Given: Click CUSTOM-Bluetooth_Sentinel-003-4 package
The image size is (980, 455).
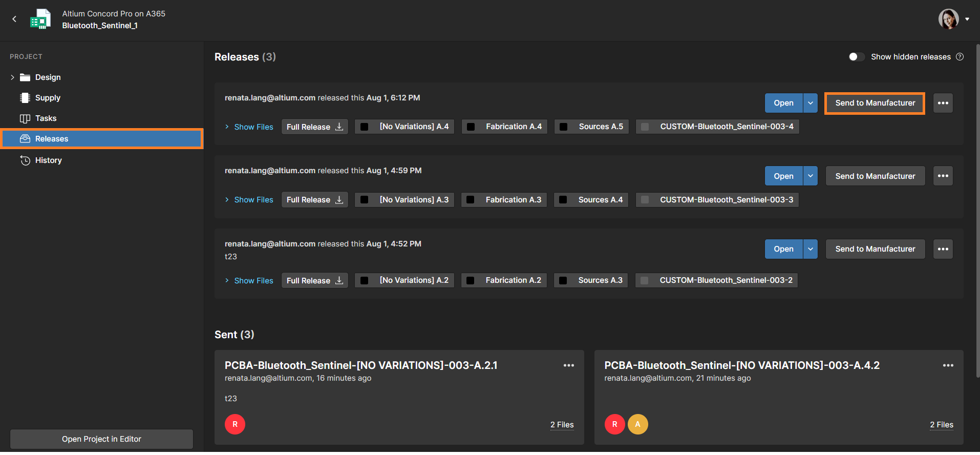Looking at the screenshot, I should (717, 127).
